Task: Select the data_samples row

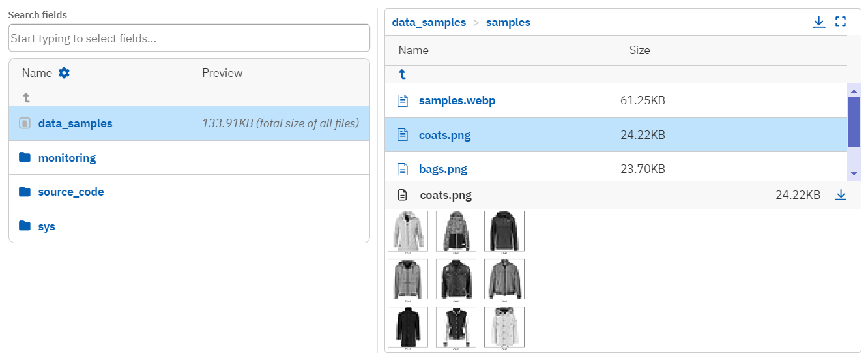Action: 75,123
